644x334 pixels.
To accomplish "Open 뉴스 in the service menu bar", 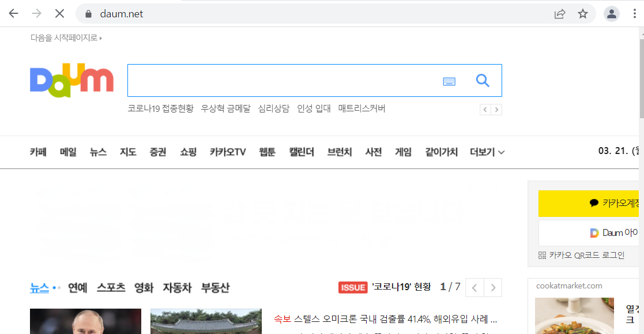I will tap(98, 152).
